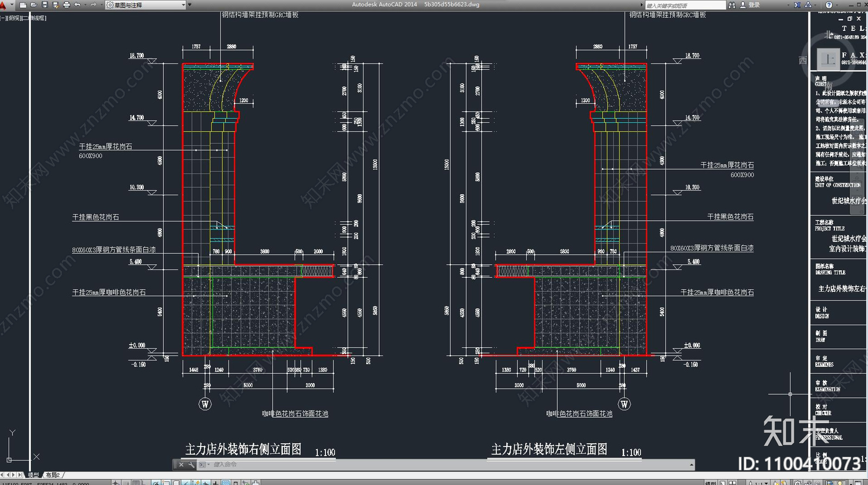Click the Open file icon
This screenshot has height=485, width=868.
(x=34, y=5)
